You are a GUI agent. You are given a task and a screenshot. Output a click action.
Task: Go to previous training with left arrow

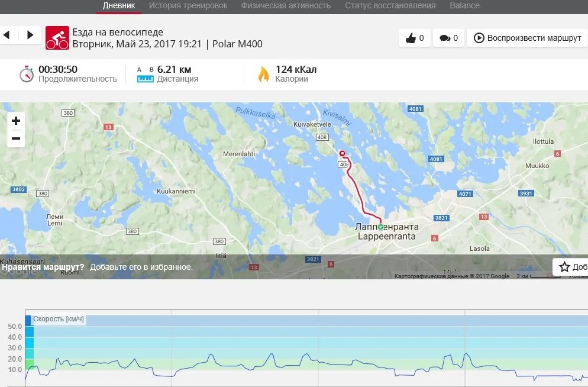[x=7, y=36]
